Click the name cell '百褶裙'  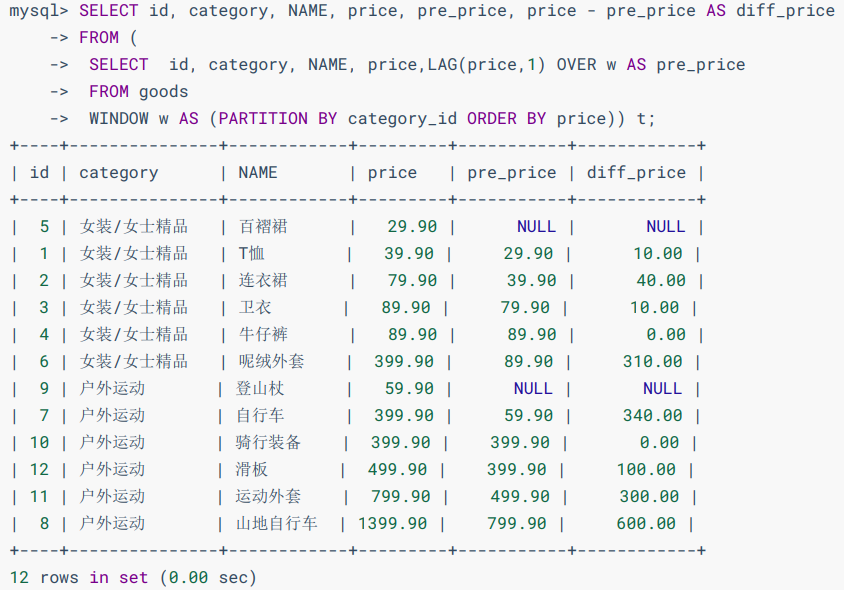[x=263, y=227]
